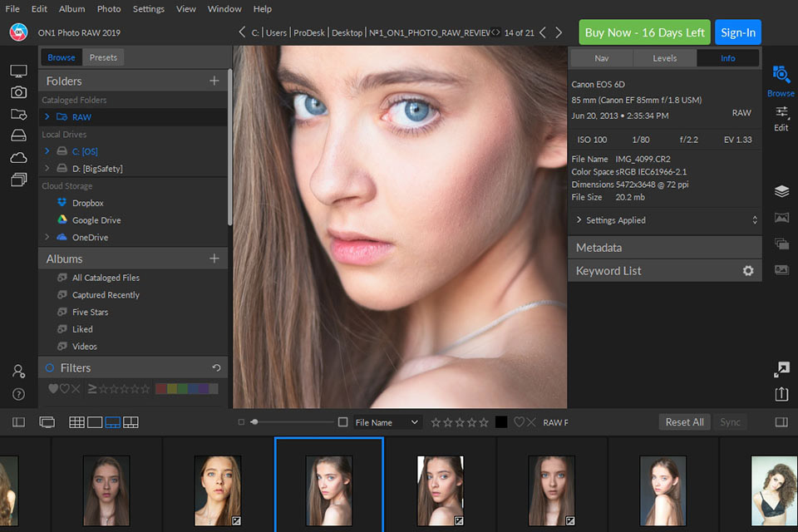This screenshot has width=798, height=532.
Task: Expand the Settings Applied section
Action: click(x=579, y=219)
